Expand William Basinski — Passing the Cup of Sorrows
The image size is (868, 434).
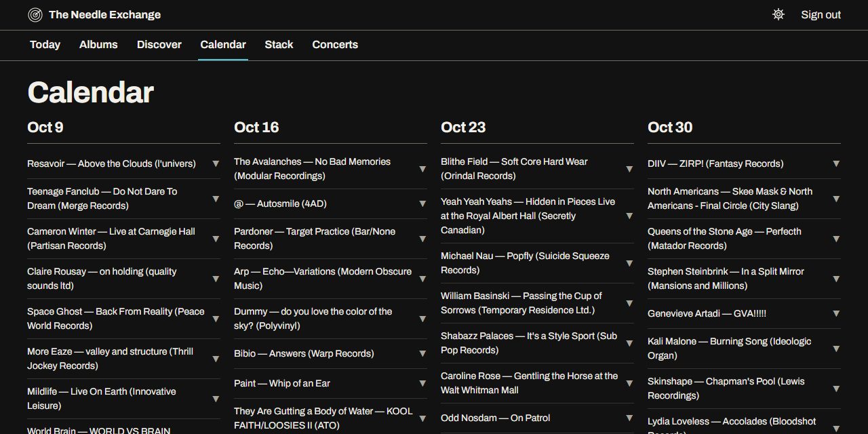pyautogui.click(x=537, y=303)
